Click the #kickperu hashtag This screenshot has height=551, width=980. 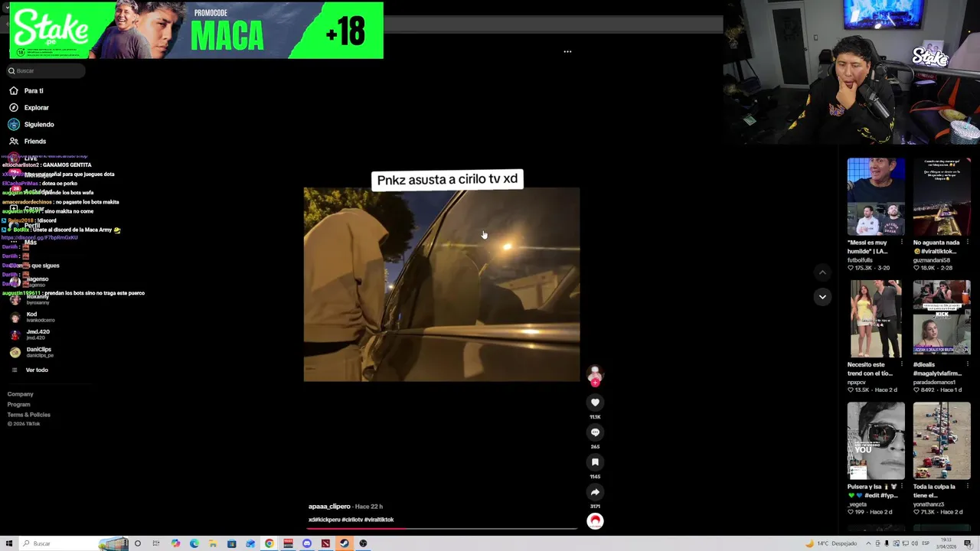pyautogui.click(x=328, y=520)
